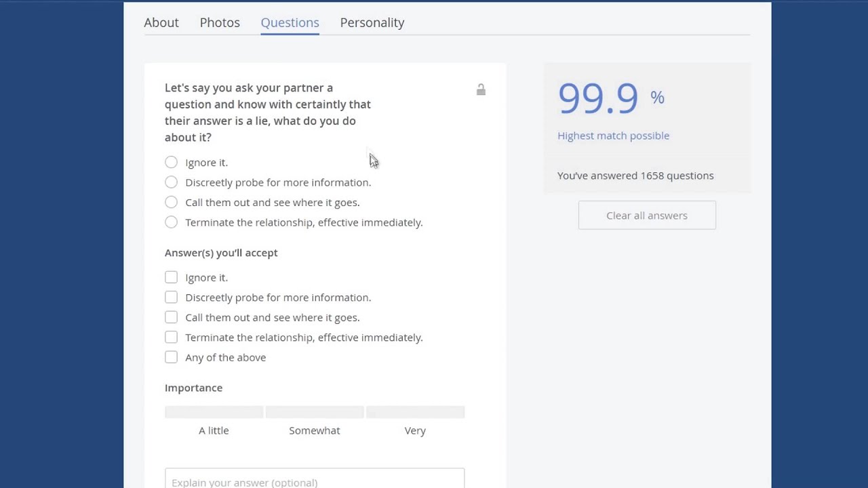Focus the 'Explain your answer' text field
This screenshot has height=488, width=868.
tap(315, 480)
